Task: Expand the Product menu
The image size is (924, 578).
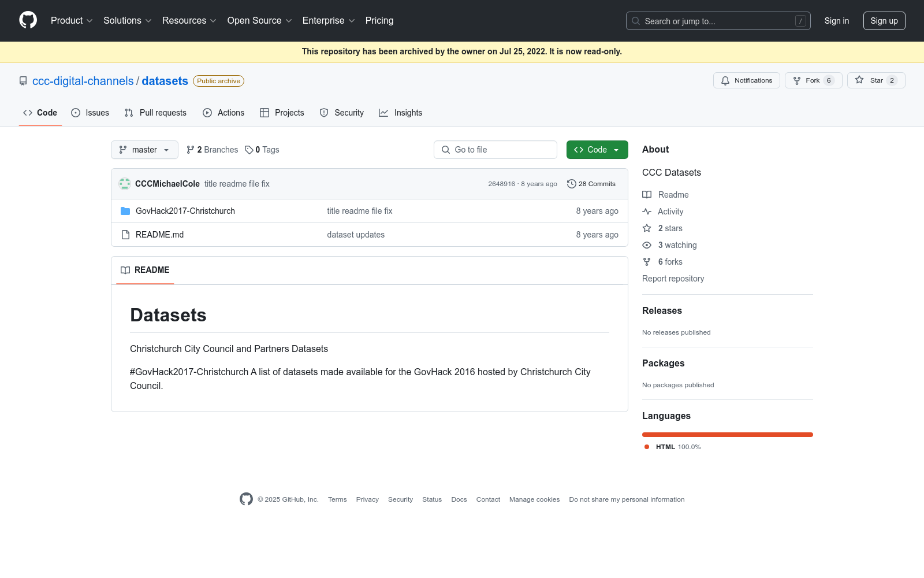Action: 72,20
